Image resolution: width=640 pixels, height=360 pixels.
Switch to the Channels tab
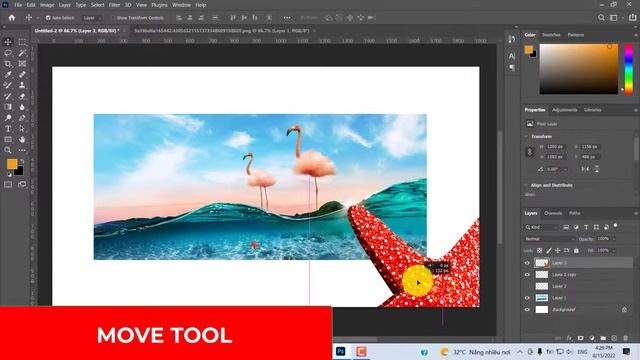tap(553, 213)
